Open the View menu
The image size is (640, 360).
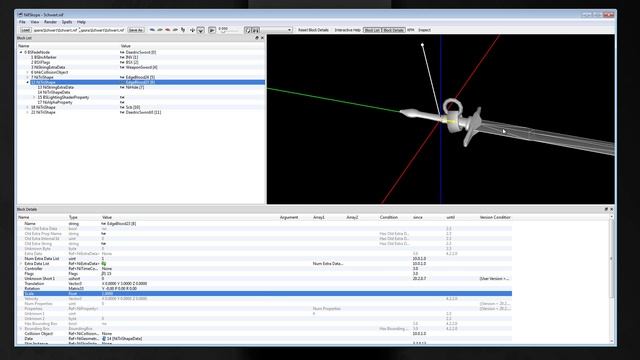coord(35,22)
